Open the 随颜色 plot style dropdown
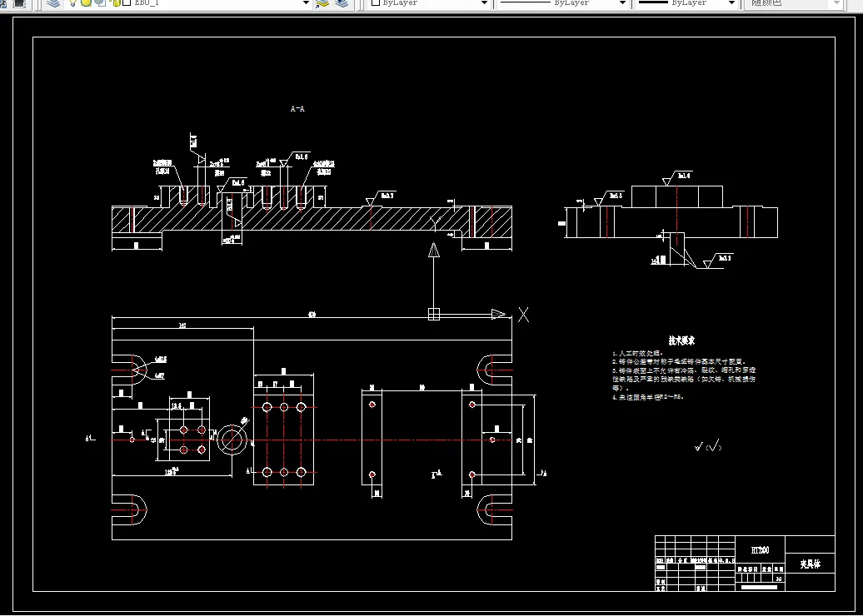 pyautogui.click(x=836, y=3)
